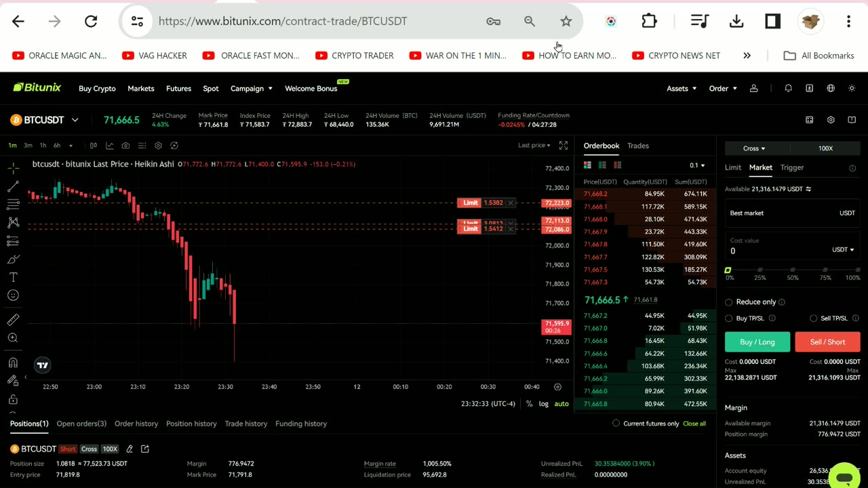Show sell orders only orderbook view
This screenshot has width=868, height=488.
[617, 165]
